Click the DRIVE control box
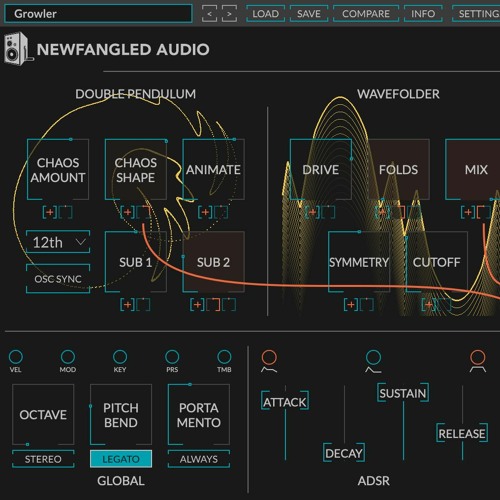Image resolution: width=500 pixels, height=500 pixels. [321, 170]
